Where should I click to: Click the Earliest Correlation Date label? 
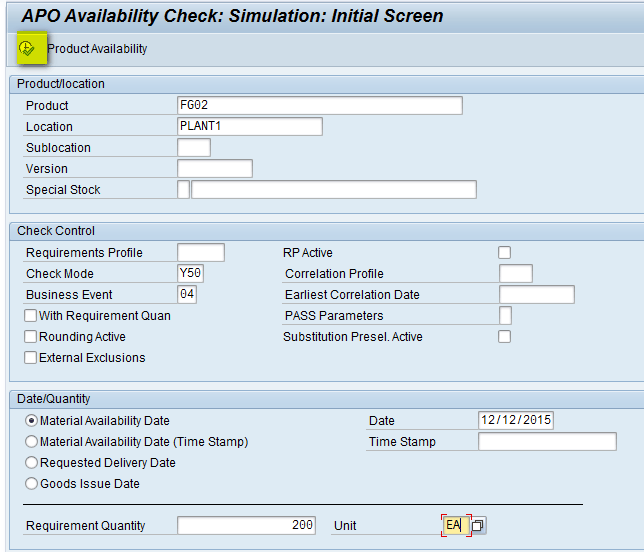coord(352,294)
